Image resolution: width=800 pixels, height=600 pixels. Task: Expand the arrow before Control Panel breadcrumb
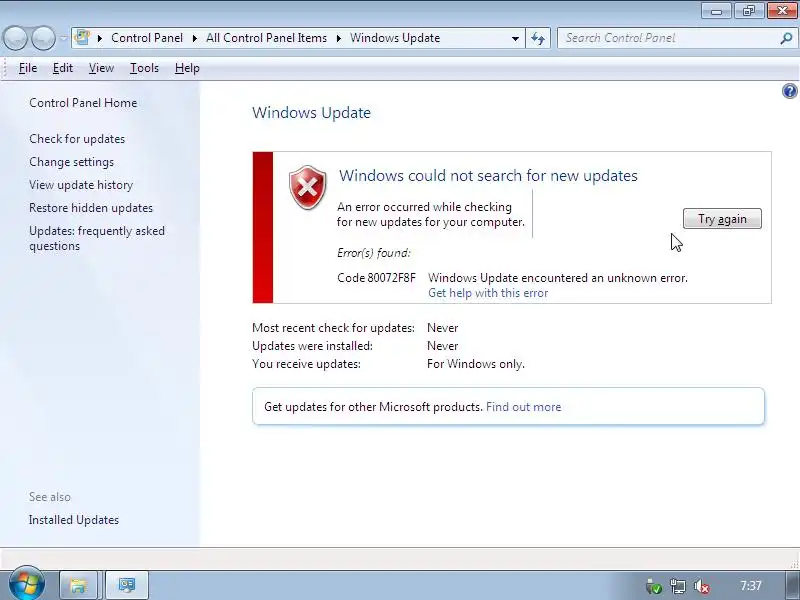point(100,38)
